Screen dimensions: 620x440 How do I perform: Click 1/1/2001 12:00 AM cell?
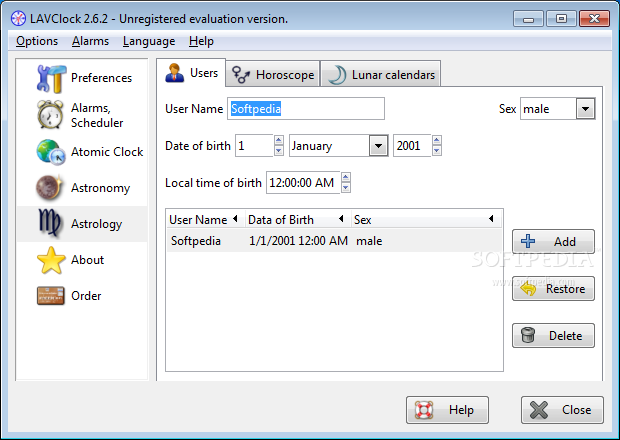[299, 241]
